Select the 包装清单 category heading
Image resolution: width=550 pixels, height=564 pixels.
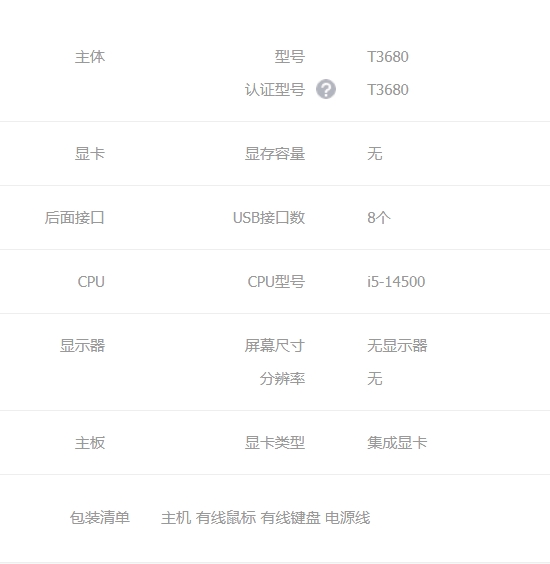100,518
